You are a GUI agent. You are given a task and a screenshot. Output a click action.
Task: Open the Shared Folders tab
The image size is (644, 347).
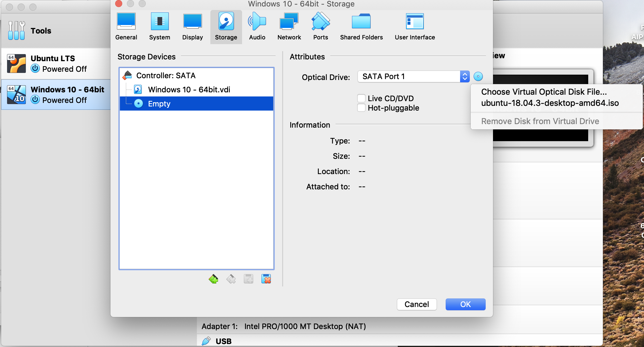click(361, 27)
